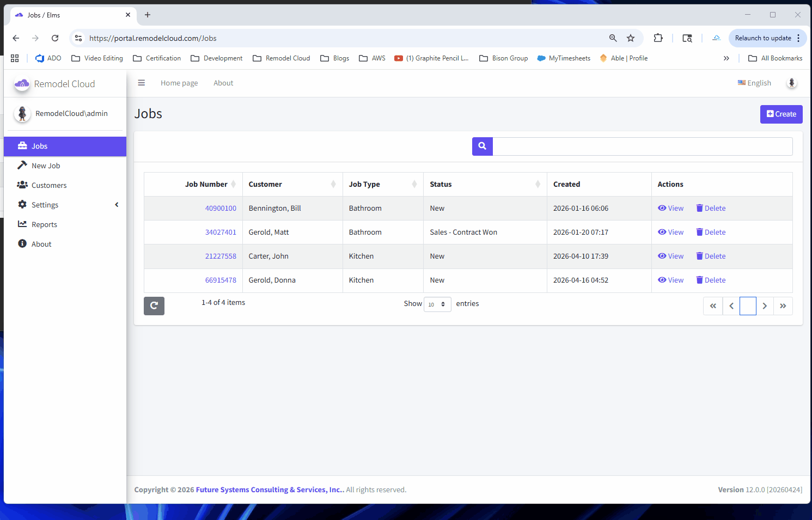Click the table refresh icon button
The image size is (812, 520).
pos(154,306)
